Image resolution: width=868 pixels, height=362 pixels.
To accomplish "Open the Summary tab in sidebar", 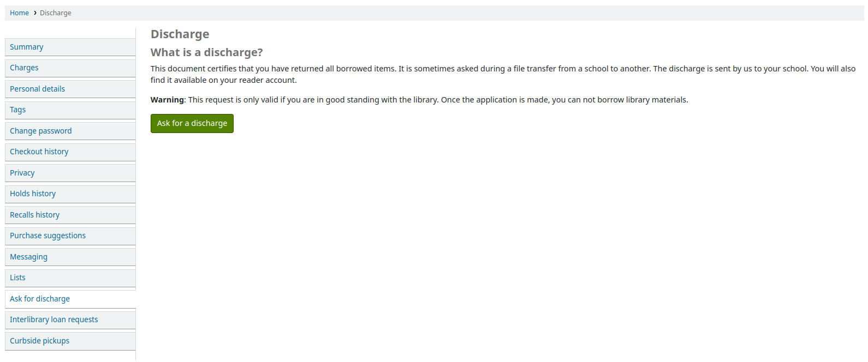I will [26, 47].
